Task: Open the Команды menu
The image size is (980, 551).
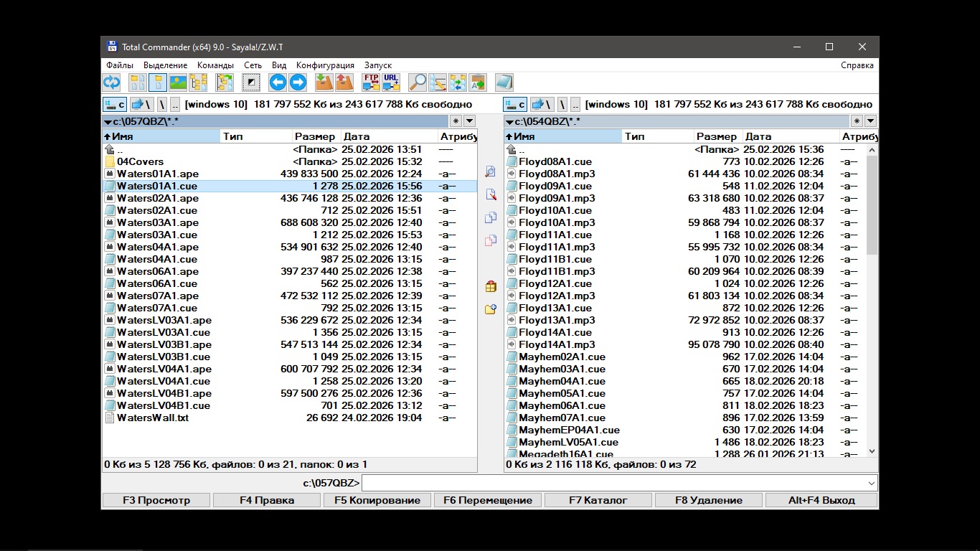Action: 215,65
